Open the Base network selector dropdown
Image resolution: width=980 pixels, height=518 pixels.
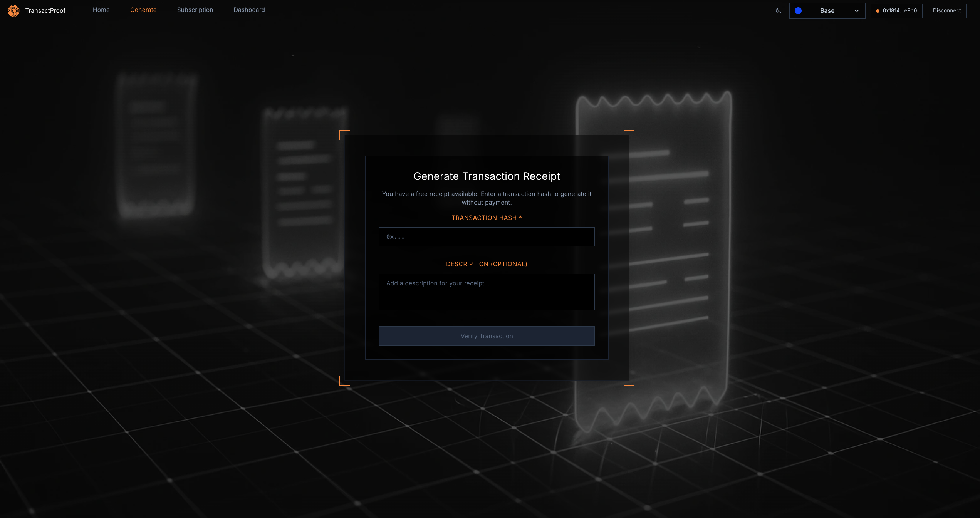(827, 11)
